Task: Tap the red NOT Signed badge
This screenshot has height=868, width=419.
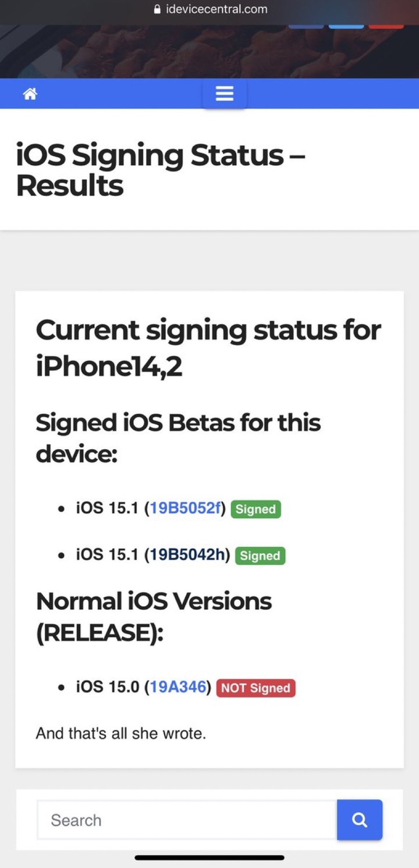Action: coord(255,688)
